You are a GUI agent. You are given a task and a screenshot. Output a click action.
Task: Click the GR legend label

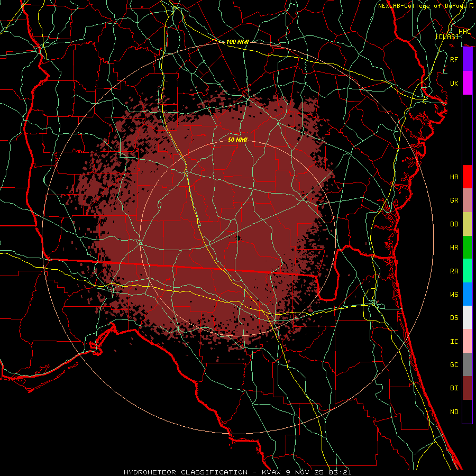(x=454, y=200)
